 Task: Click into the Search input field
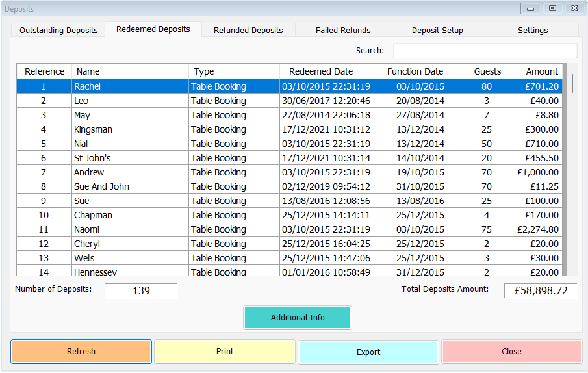485,51
